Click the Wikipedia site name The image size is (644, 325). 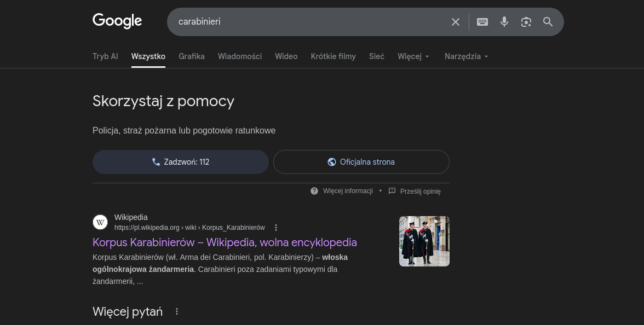[131, 217]
